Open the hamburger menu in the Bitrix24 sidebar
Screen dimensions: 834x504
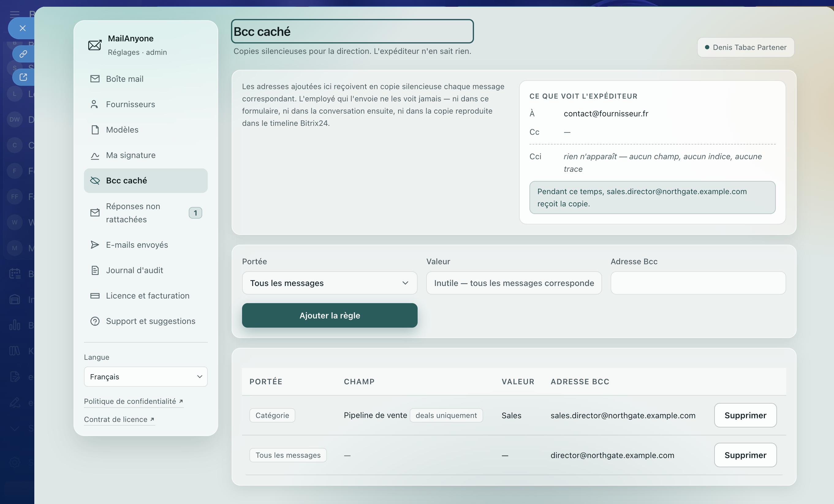[x=15, y=14]
